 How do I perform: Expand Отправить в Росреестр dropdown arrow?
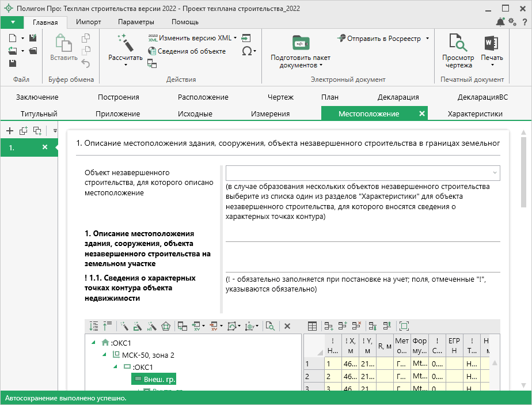(427, 39)
